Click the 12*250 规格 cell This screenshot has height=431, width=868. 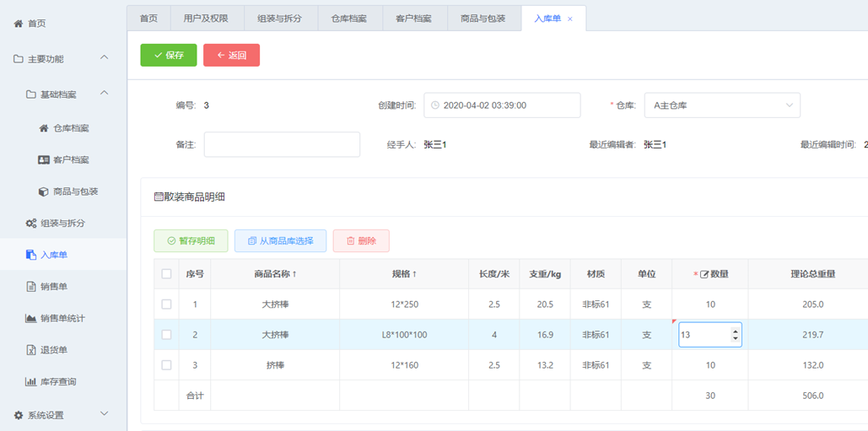404,304
